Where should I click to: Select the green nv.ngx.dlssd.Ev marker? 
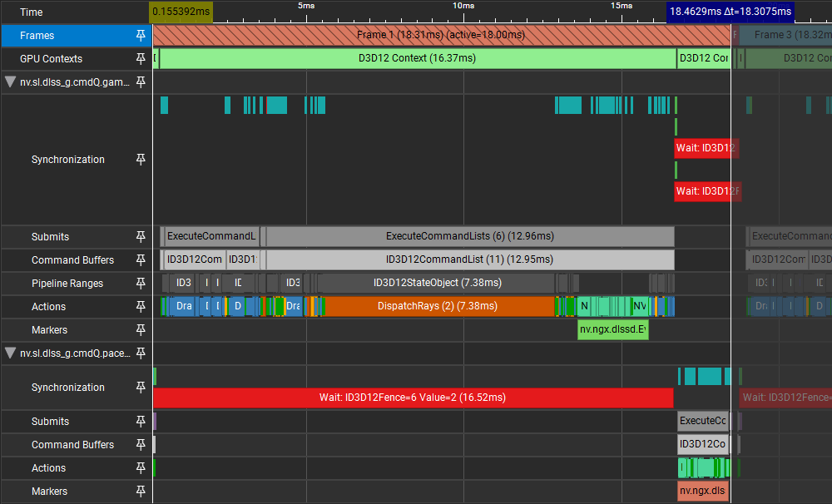click(613, 329)
